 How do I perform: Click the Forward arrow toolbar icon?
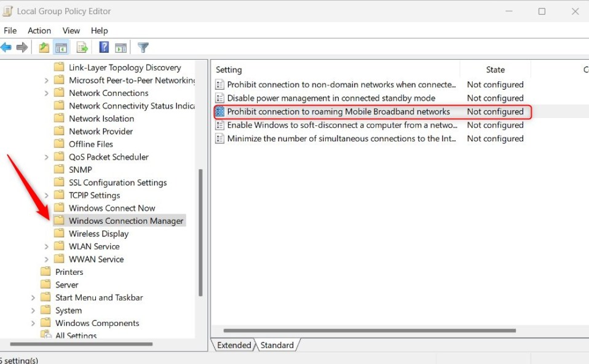click(22, 47)
